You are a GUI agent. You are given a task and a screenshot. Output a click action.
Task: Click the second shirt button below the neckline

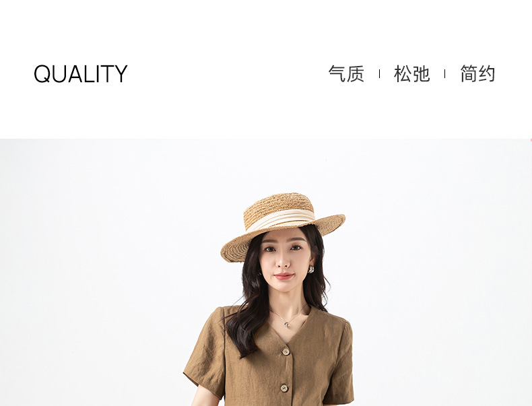click(x=284, y=388)
